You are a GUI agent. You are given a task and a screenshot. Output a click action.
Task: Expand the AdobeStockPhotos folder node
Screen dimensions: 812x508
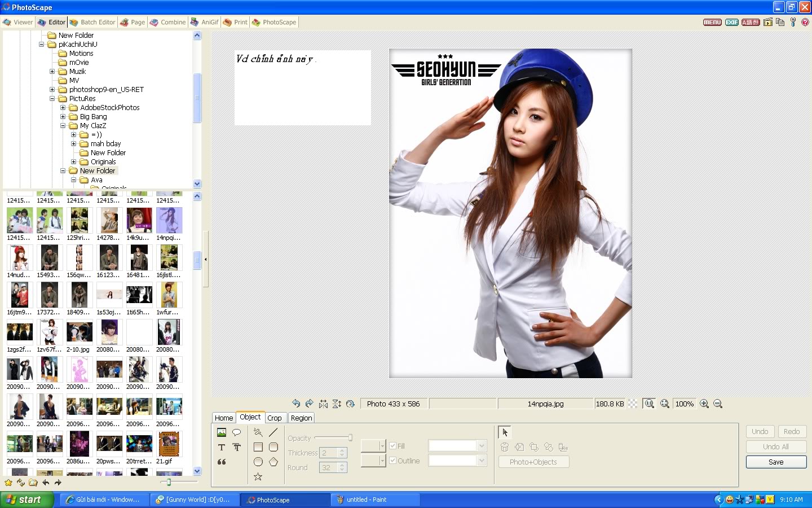coord(63,107)
